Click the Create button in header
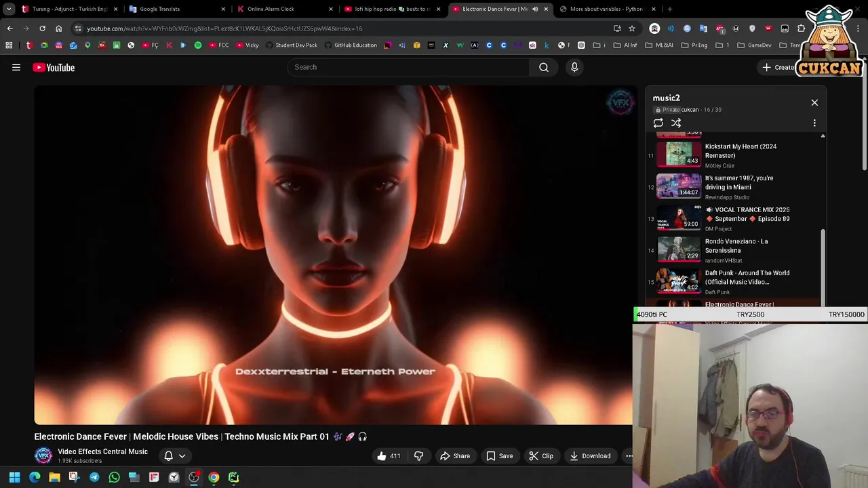The width and height of the screenshot is (868, 488). (x=778, y=67)
